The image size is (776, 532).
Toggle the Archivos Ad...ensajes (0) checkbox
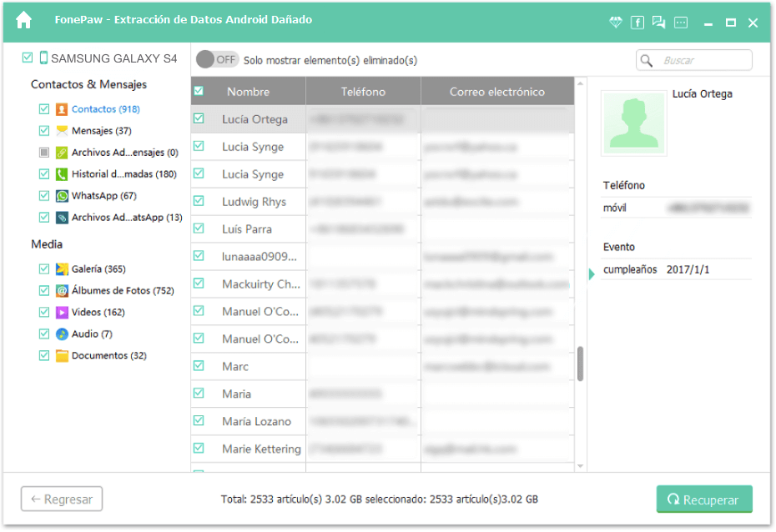[x=44, y=153]
